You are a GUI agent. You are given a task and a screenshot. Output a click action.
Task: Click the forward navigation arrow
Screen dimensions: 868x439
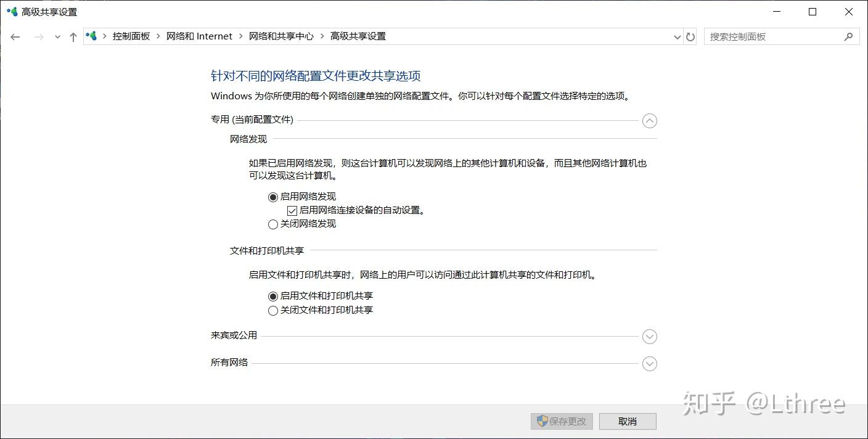pyautogui.click(x=39, y=37)
